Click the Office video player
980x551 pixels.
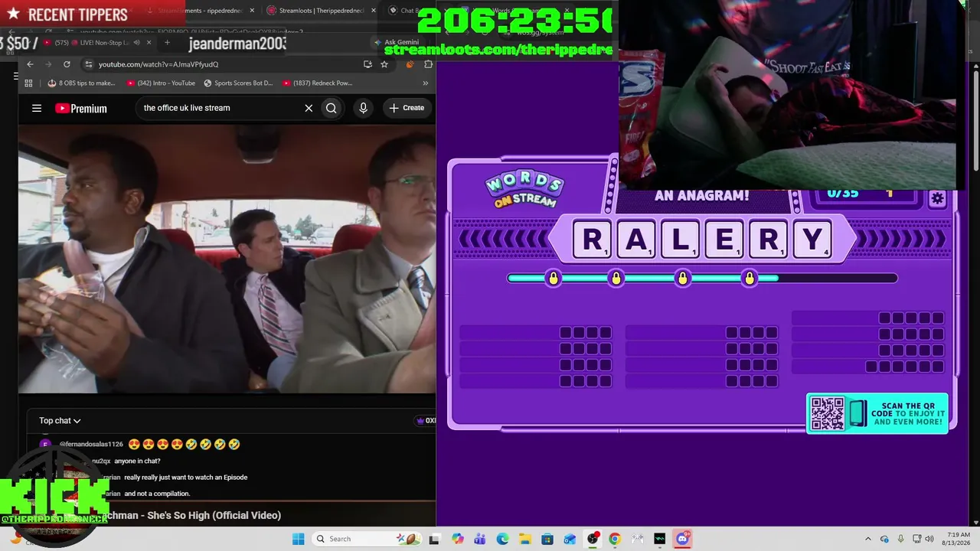(227, 259)
